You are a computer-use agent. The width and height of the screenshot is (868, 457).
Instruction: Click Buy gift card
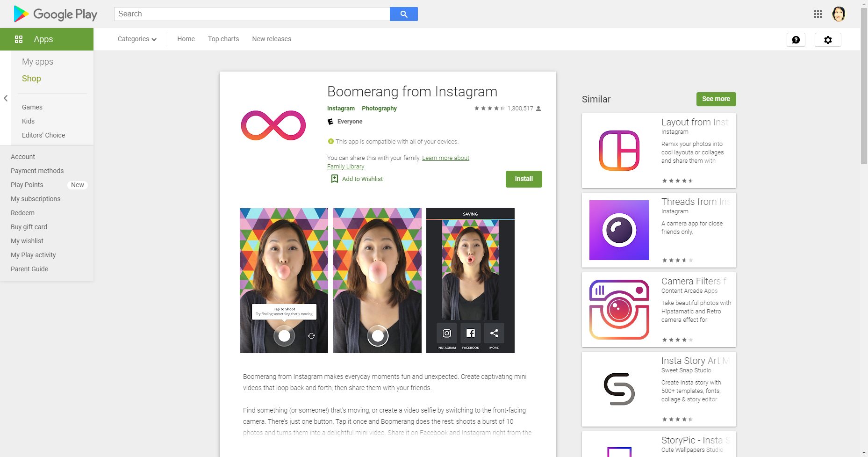[x=29, y=227]
